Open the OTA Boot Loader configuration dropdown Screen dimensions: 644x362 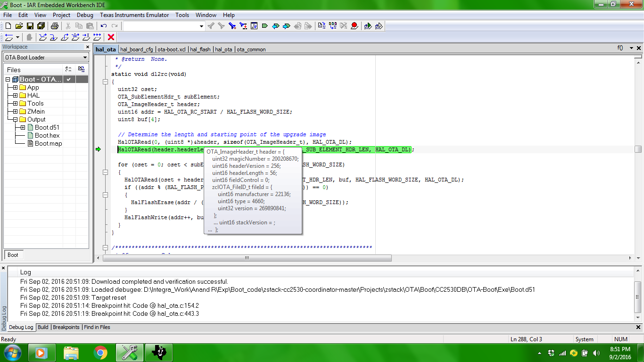[x=46, y=58]
